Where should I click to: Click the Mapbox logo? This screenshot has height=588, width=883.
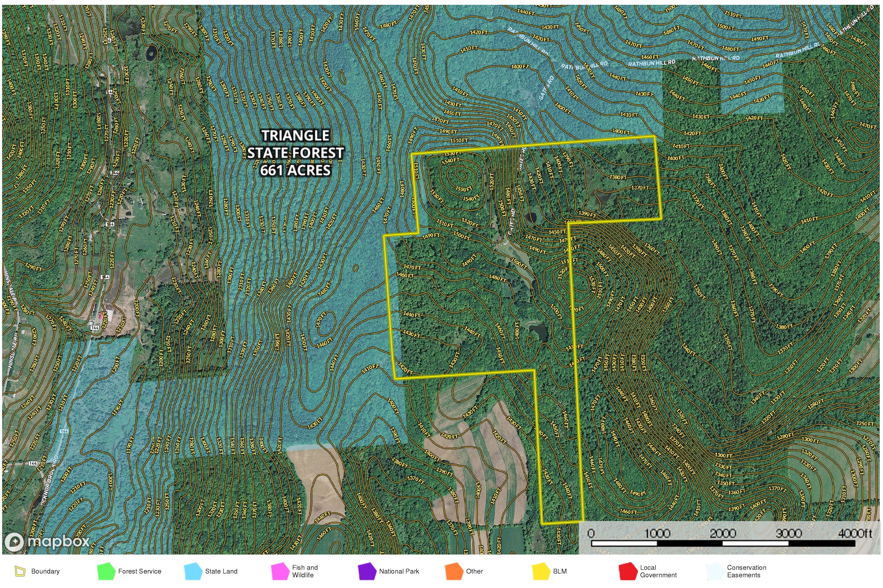48,542
